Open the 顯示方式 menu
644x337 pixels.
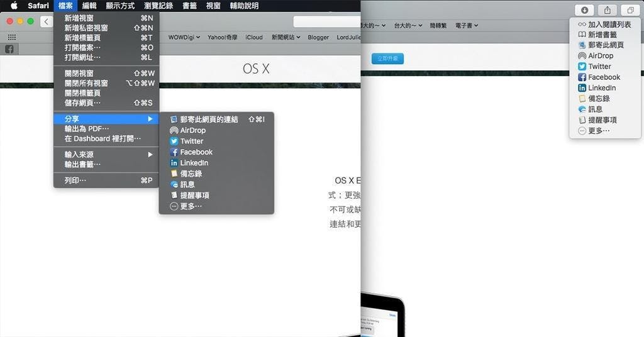[120, 6]
